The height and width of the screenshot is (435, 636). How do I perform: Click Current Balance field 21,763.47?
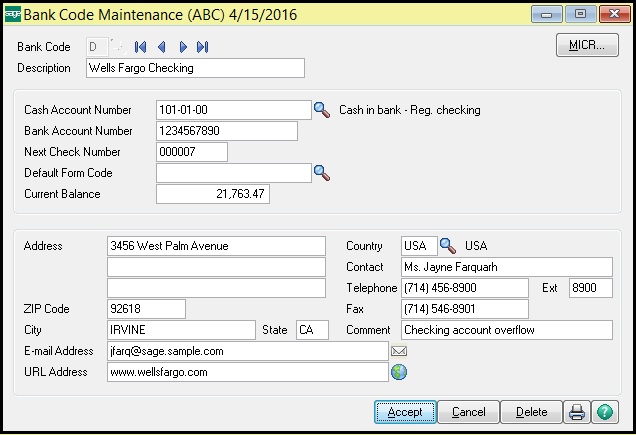(x=213, y=194)
